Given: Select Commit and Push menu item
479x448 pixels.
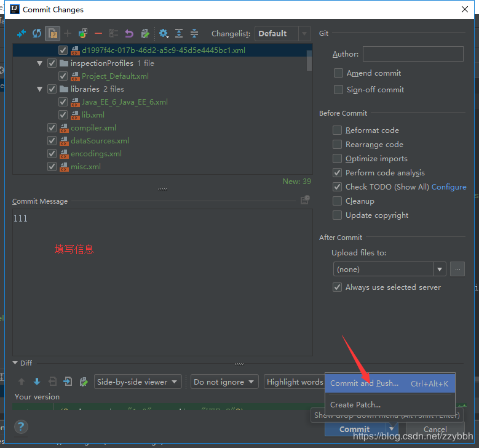Looking at the screenshot, I should pyautogui.click(x=390, y=383).
